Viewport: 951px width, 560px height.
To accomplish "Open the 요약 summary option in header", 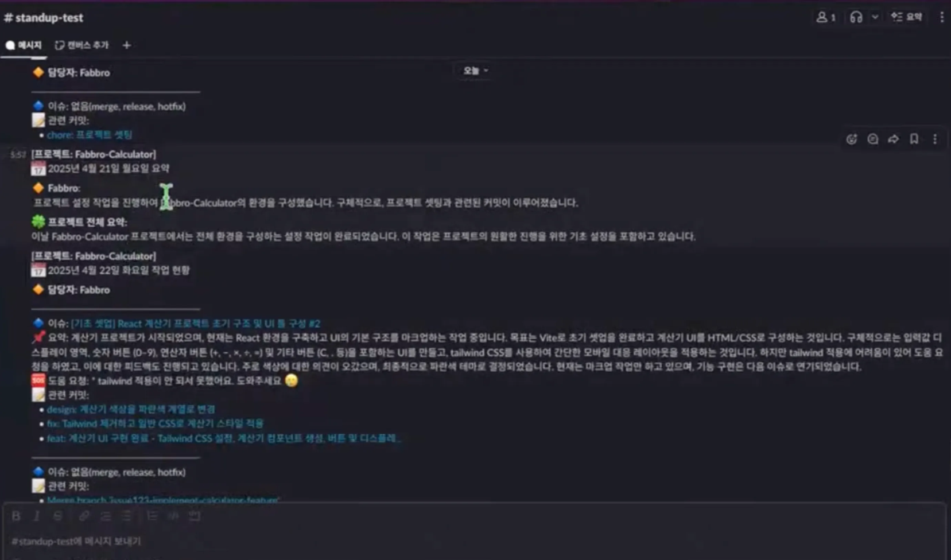I will [x=907, y=17].
